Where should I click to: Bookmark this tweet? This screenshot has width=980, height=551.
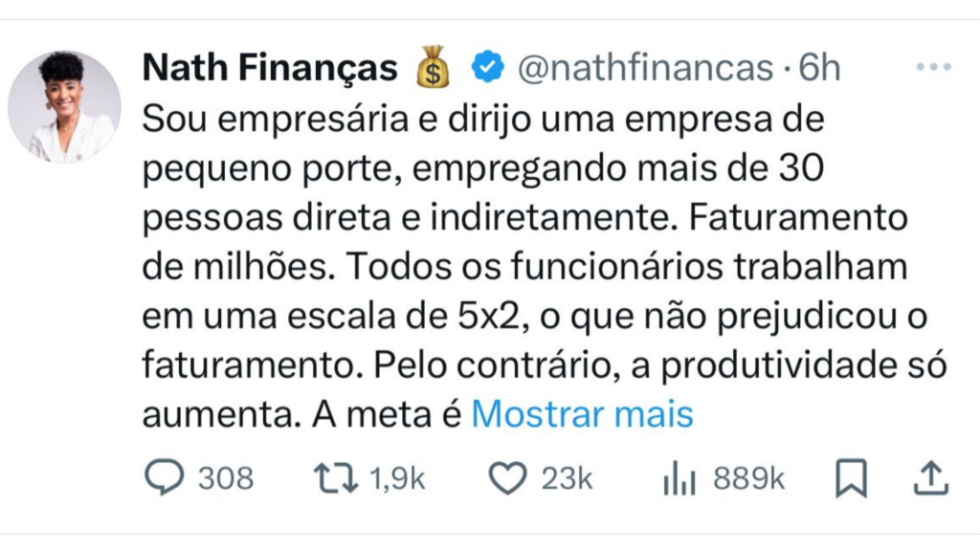click(x=850, y=477)
